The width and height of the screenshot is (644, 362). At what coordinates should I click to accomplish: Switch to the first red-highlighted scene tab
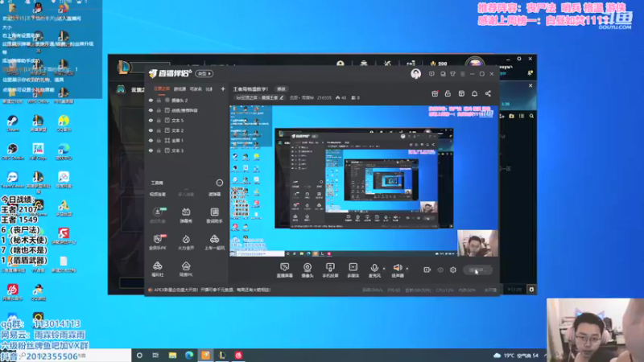coord(162,89)
